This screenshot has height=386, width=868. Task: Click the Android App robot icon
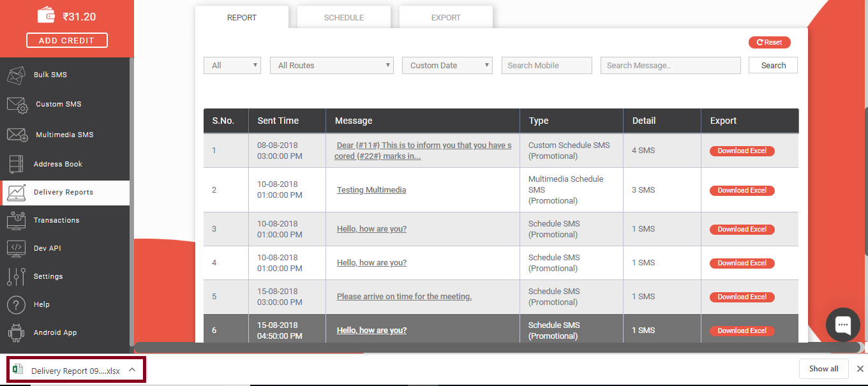coord(16,332)
